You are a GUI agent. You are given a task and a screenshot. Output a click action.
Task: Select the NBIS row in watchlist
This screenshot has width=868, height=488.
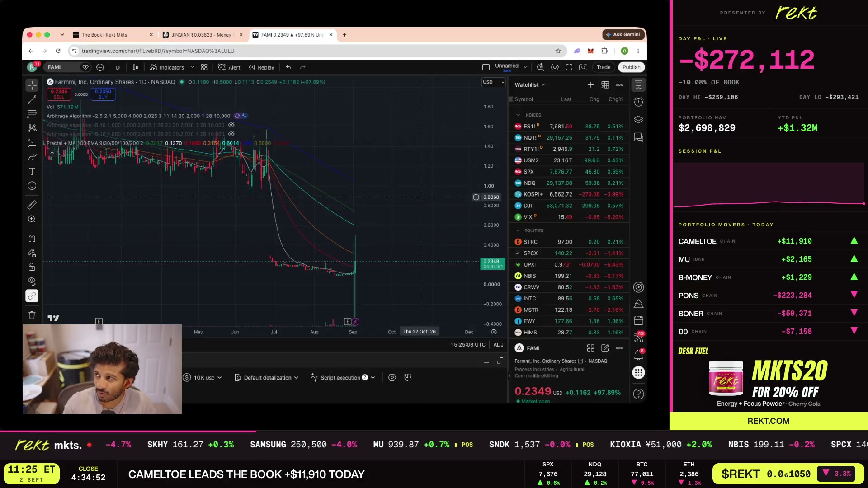pyautogui.click(x=569, y=276)
